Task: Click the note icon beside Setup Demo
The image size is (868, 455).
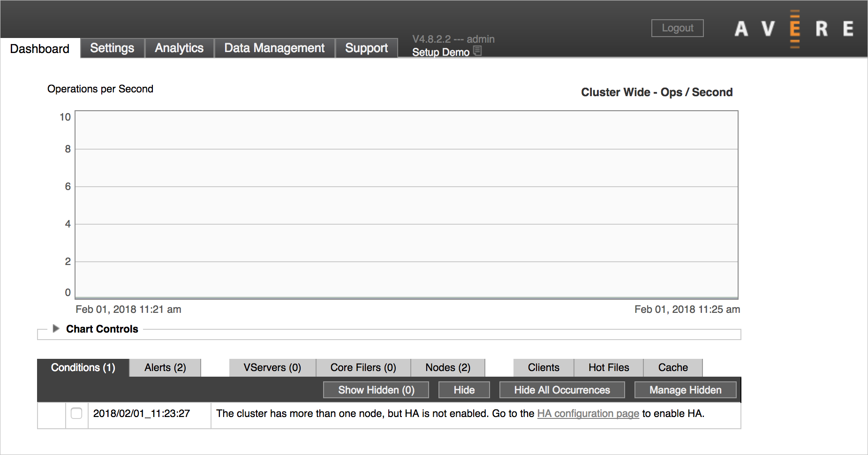Action: coord(477,52)
